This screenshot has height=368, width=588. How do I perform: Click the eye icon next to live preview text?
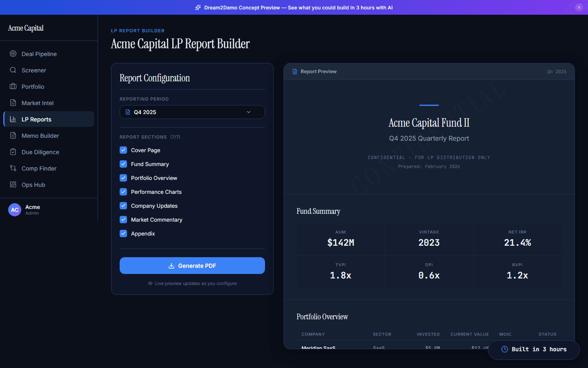tap(150, 283)
